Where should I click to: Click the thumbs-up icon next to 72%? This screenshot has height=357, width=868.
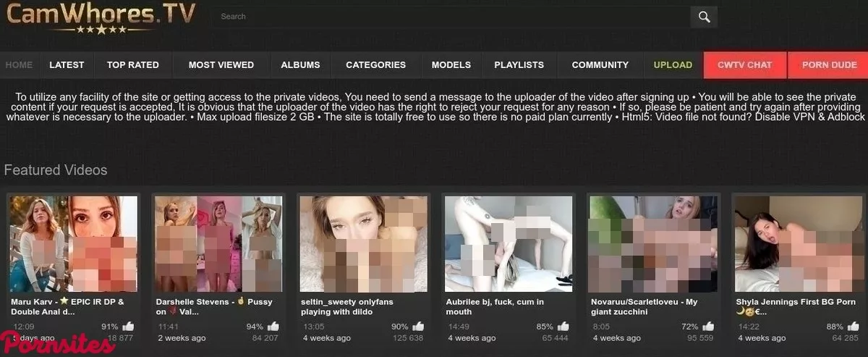[x=707, y=327]
